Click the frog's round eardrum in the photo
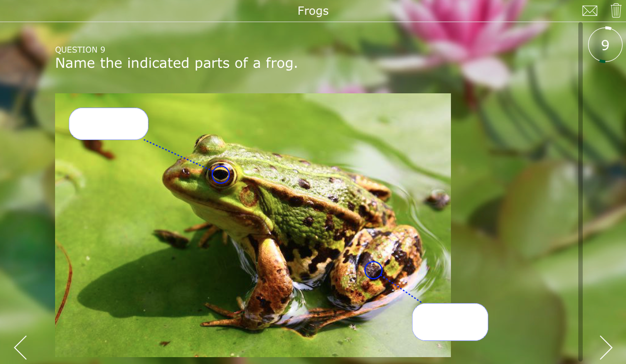The image size is (626, 364). coord(249,196)
